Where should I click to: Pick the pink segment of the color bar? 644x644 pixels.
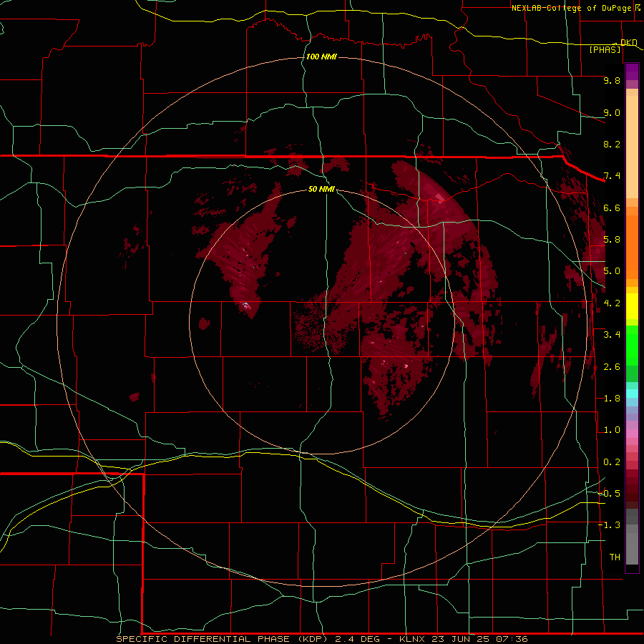click(632, 434)
